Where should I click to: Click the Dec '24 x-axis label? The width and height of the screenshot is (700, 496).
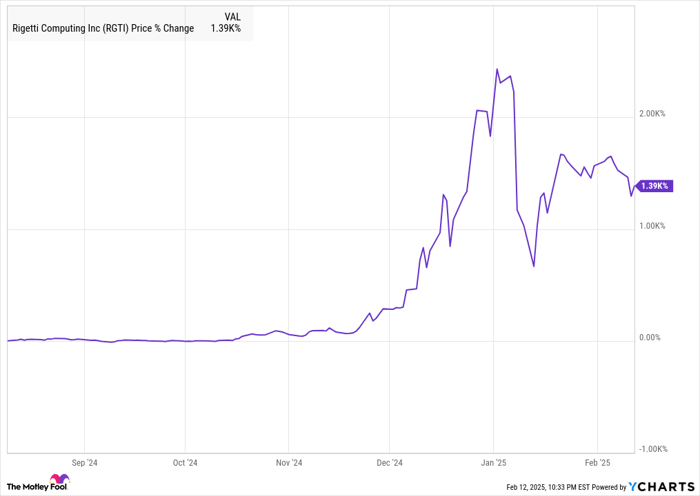389,463
